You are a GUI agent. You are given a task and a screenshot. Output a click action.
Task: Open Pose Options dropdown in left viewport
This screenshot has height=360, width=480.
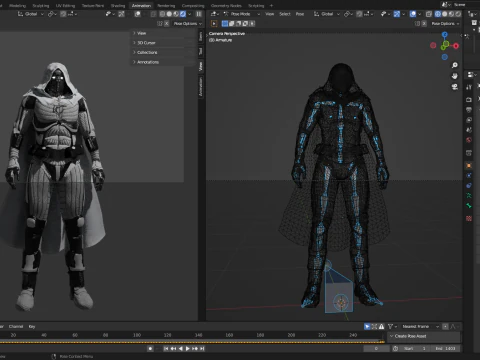click(188, 24)
